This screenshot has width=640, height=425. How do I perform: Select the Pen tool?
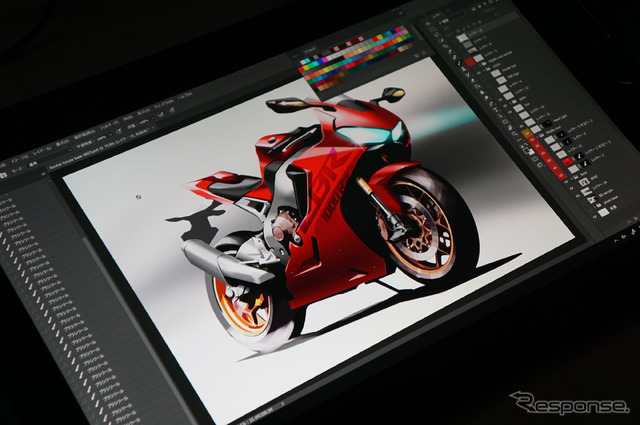click(491, 104)
